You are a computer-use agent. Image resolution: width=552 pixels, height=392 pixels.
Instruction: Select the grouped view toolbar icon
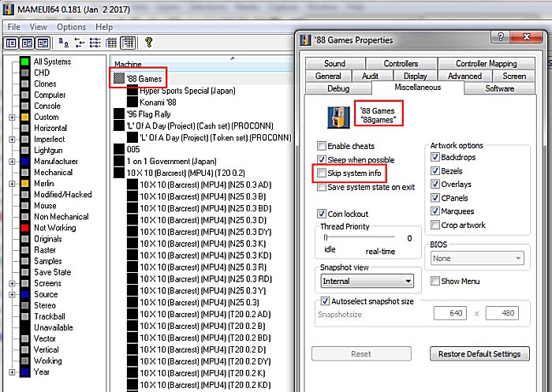128,43
